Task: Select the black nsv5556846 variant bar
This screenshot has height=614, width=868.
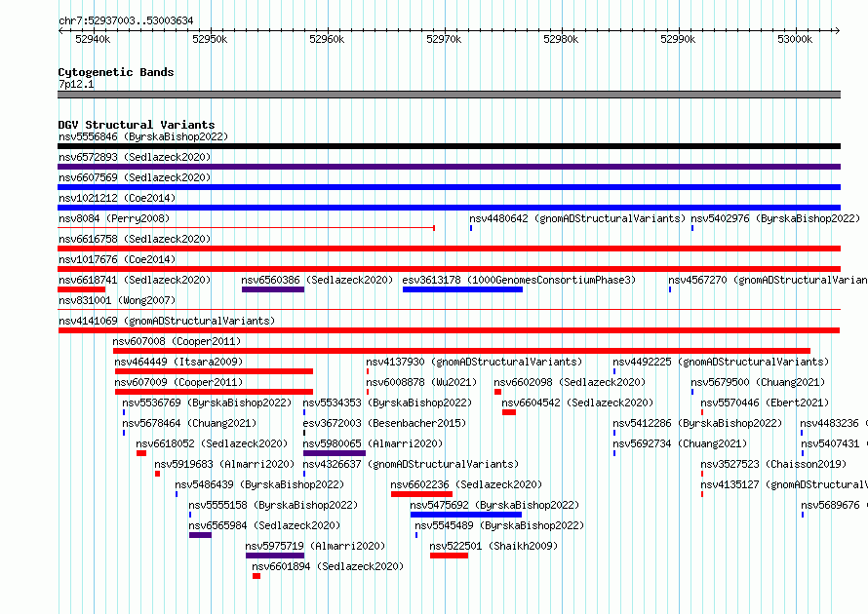Action: [449, 146]
